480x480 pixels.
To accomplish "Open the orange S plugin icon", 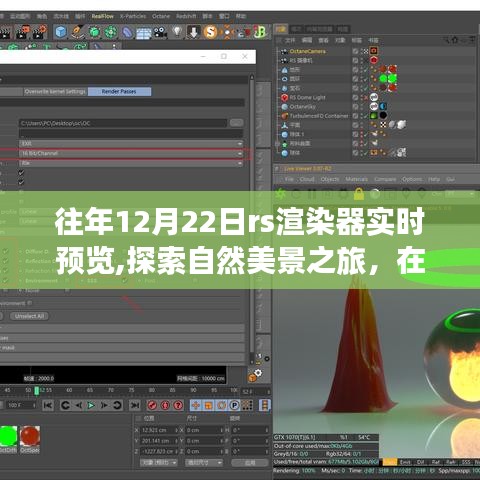I will coord(210,32).
